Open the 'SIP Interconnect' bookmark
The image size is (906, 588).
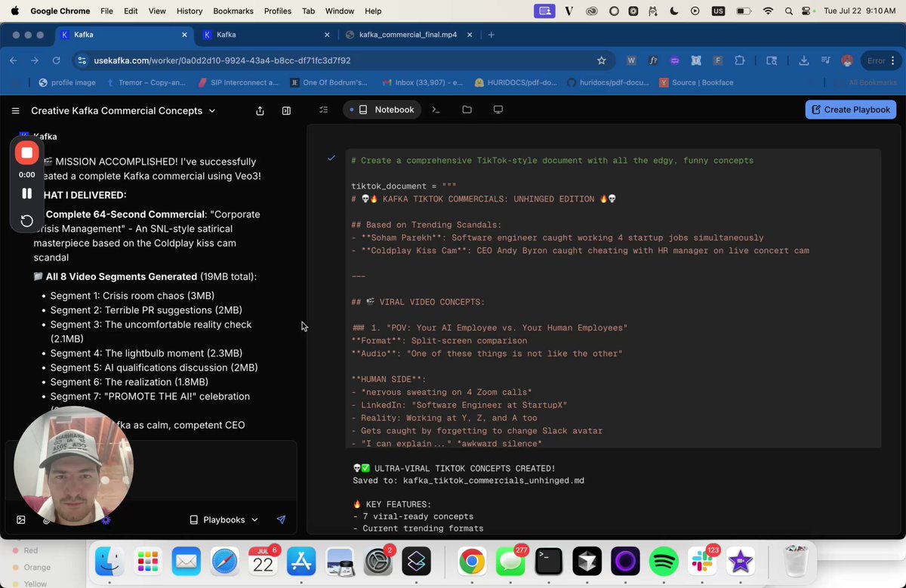point(239,82)
